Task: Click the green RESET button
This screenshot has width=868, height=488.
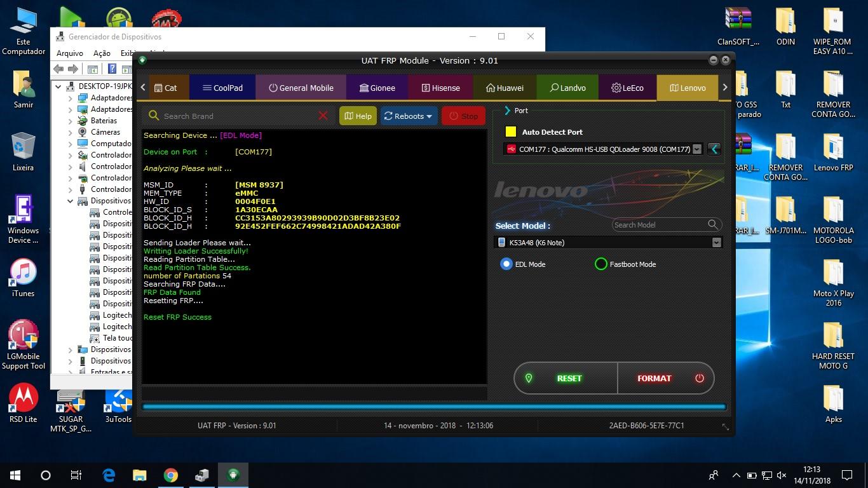Action: pos(566,378)
